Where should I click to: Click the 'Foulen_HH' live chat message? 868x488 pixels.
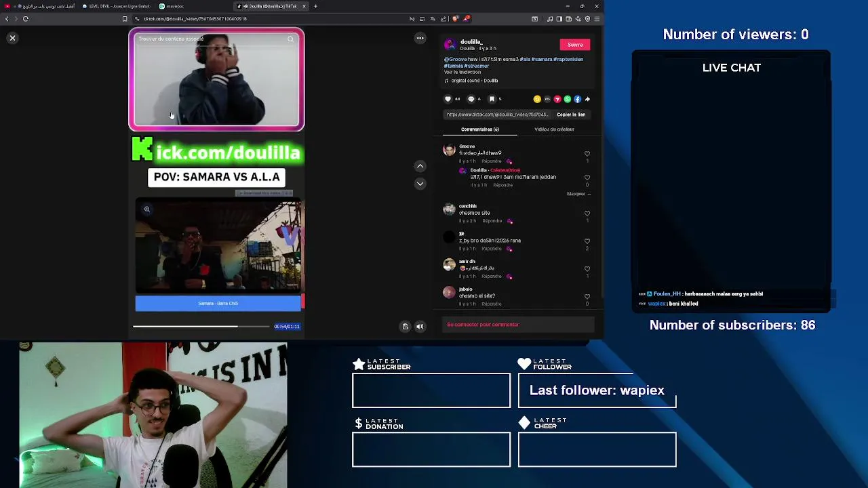[701, 294]
